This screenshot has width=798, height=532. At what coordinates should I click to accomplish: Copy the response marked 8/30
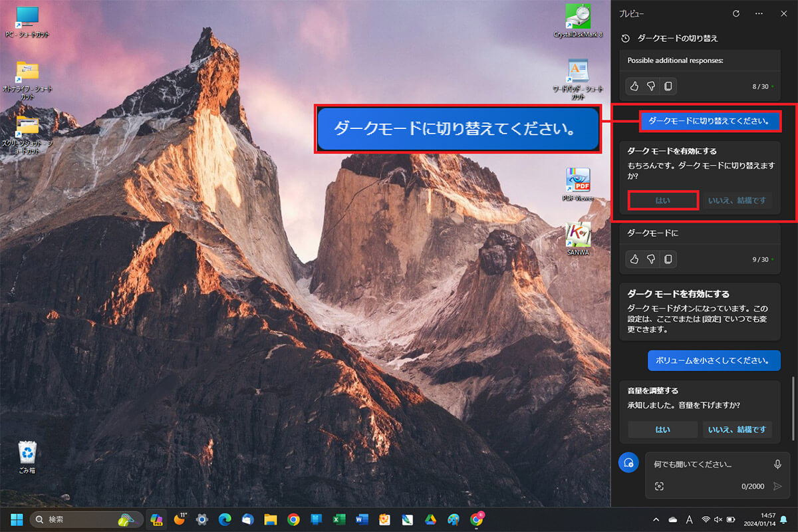668,86
